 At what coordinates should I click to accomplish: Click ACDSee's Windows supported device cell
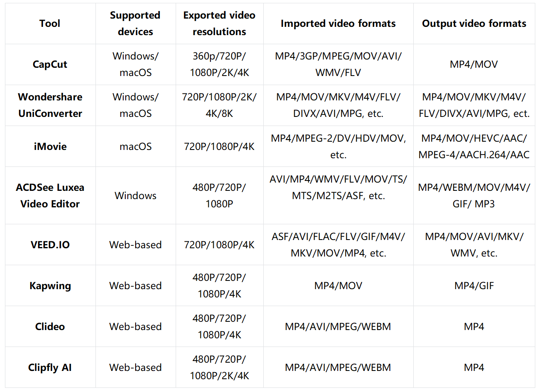[135, 196]
